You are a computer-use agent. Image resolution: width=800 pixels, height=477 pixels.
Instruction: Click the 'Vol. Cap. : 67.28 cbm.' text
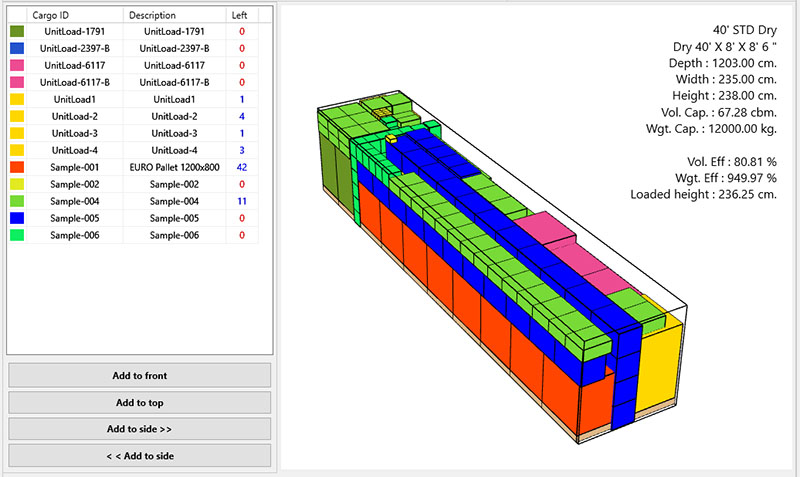719,112
